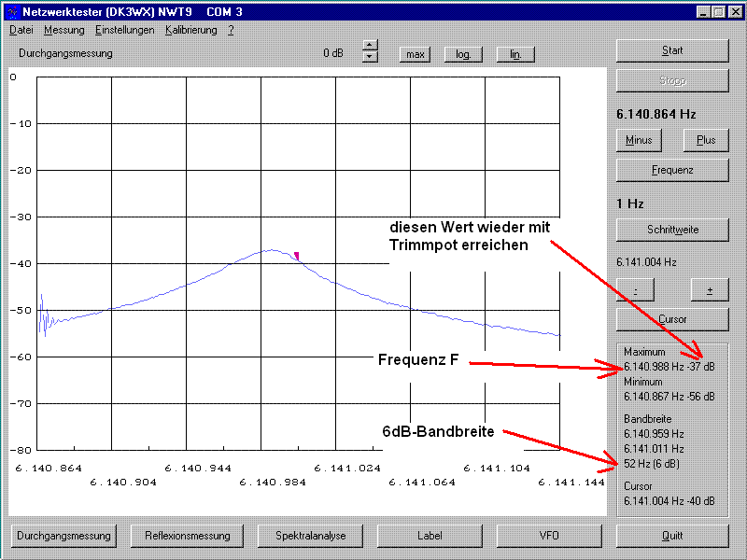Click the Cursor button
Screen dimensions: 747x560
tap(671, 319)
